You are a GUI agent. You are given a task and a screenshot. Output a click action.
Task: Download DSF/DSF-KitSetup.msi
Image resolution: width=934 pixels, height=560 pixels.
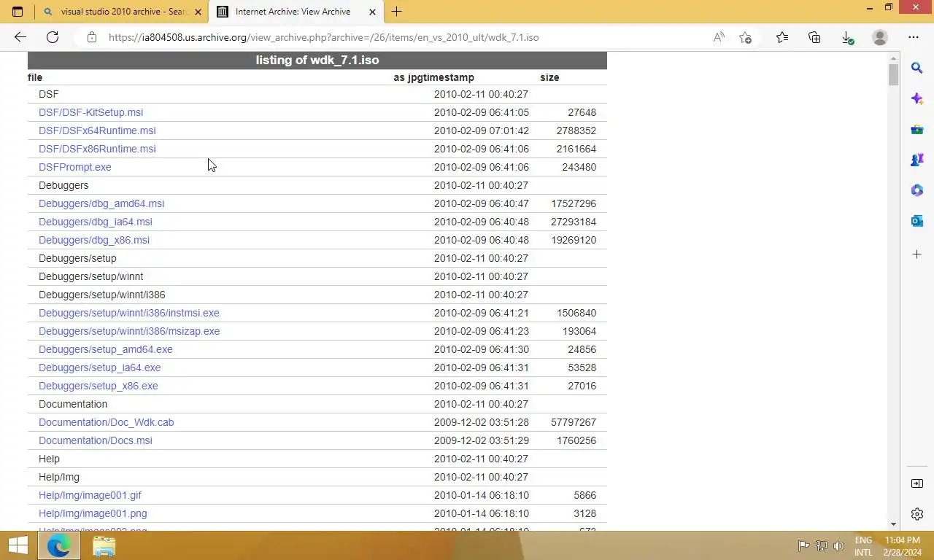click(90, 112)
